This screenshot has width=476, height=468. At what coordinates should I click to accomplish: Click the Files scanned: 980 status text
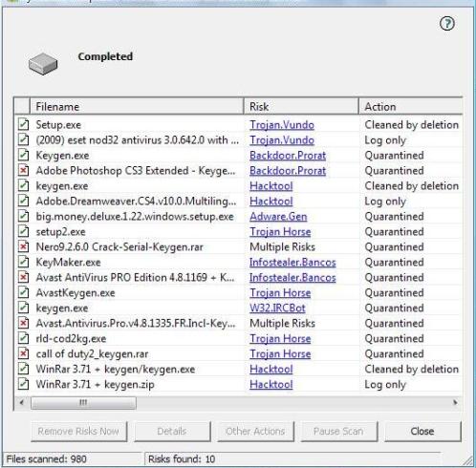coord(47,459)
